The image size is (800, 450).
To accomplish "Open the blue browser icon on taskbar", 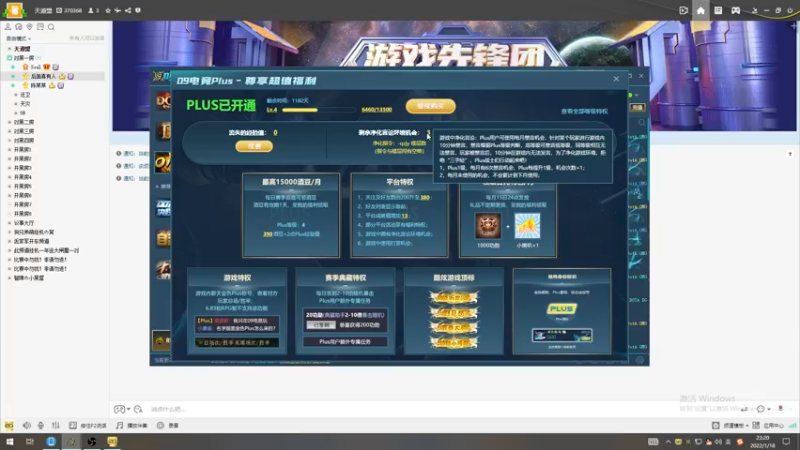I will click(x=51, y=441).
